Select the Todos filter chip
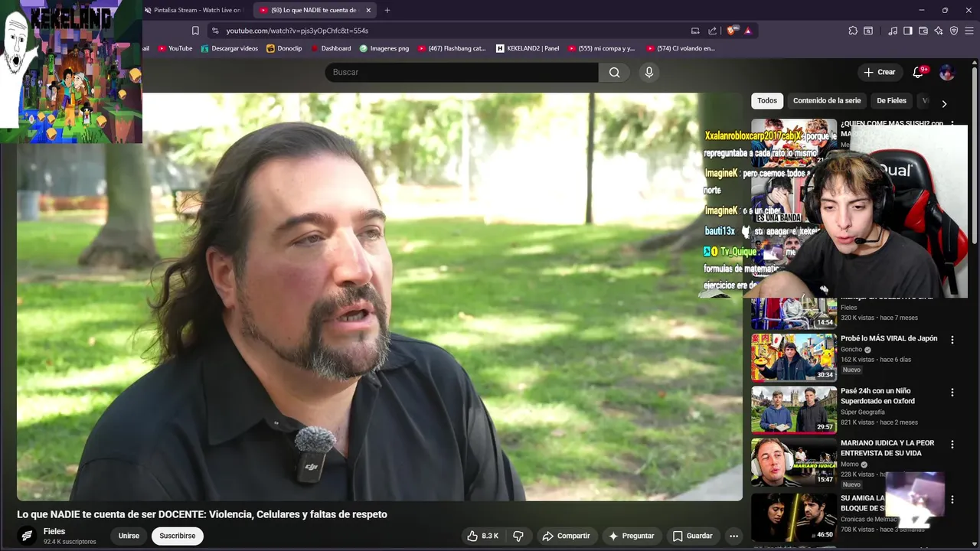Image resolution: width=980 pixels, height=551 pixels. 767,100
